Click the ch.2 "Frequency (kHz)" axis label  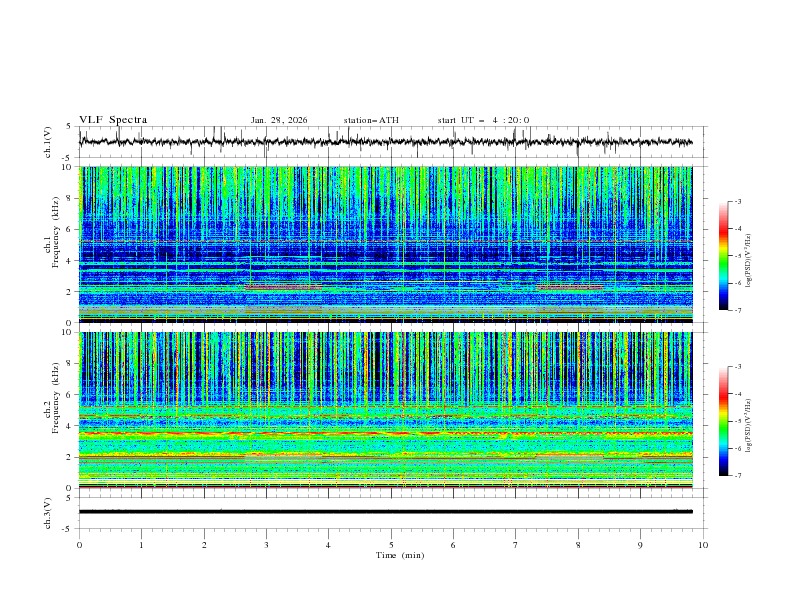pos(56,398)
